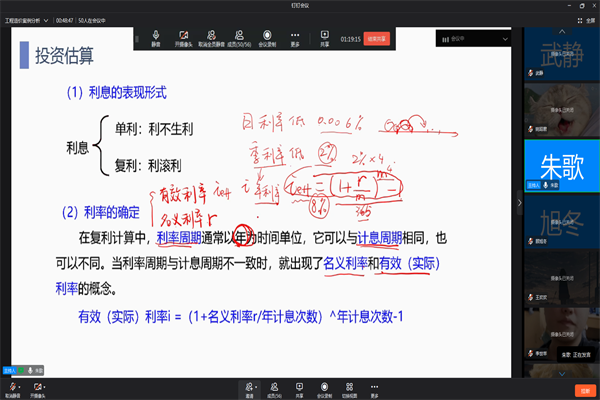This screenshot has width=600, height=400.
Task: Click muted mic icon on face video tile
Action: click(531, 353)
